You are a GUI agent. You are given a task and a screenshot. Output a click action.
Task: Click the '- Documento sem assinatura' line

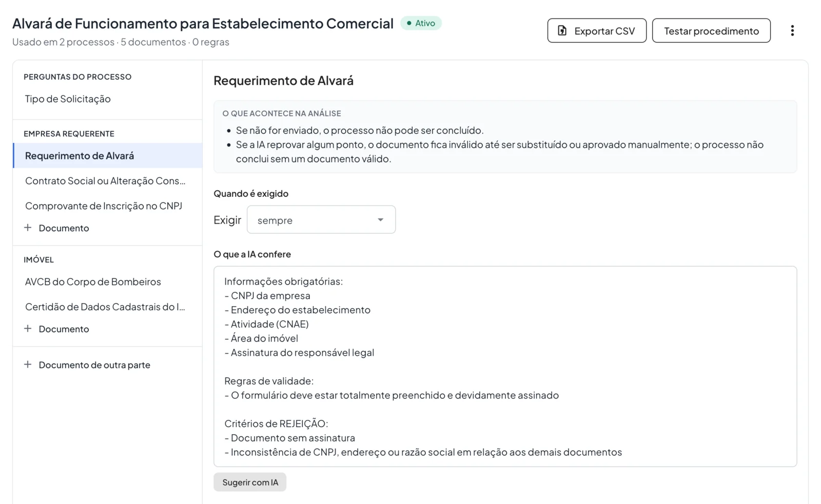point(289,438)
